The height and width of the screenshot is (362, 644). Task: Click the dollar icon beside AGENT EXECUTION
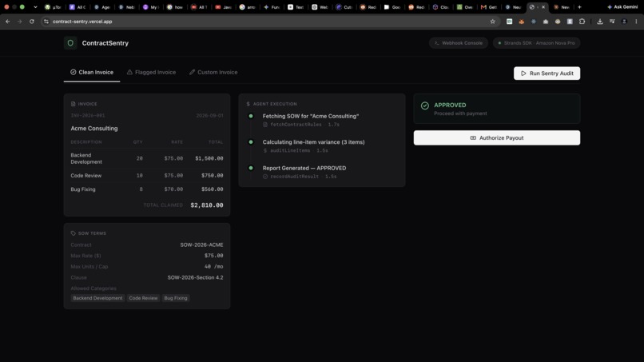248,104
